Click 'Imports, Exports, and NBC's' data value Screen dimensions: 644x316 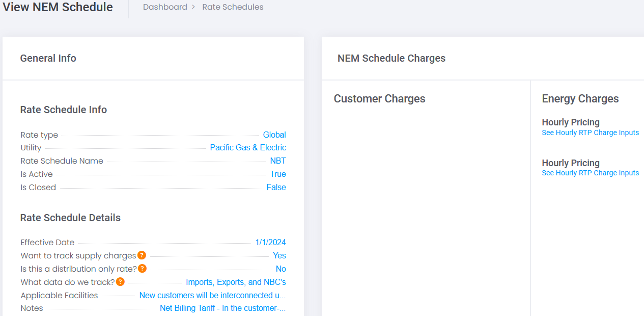pyautogui.click(x=236, y=282)
